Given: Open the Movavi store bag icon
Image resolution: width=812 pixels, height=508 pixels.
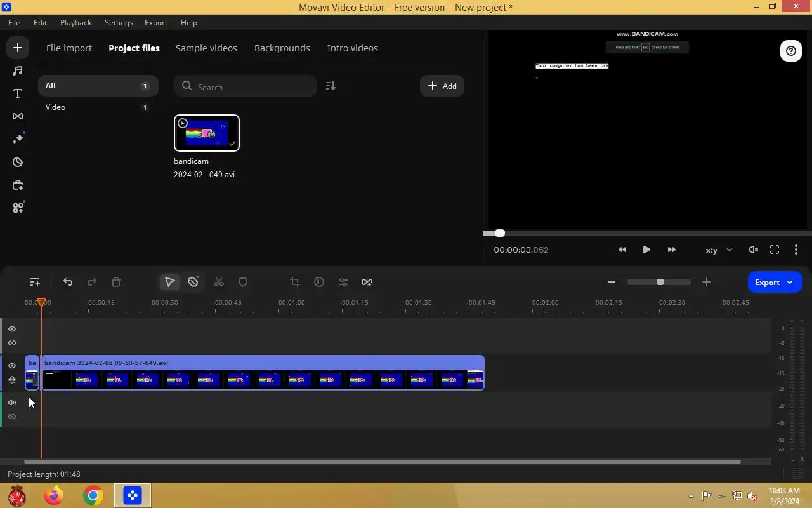Looking at the screenshot, I should click(x=18, y=185).
